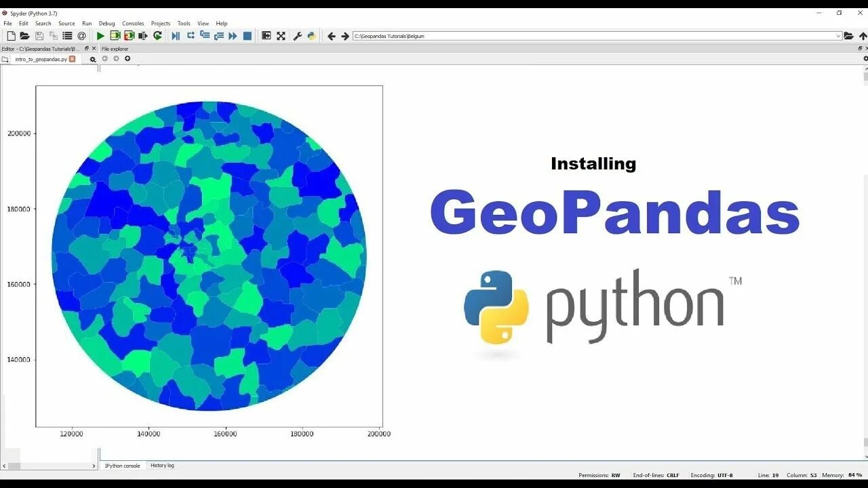Click the New file icon in toolbar
Image resolution: width=868 pixels, height=488 pixels.
point(11,36)
